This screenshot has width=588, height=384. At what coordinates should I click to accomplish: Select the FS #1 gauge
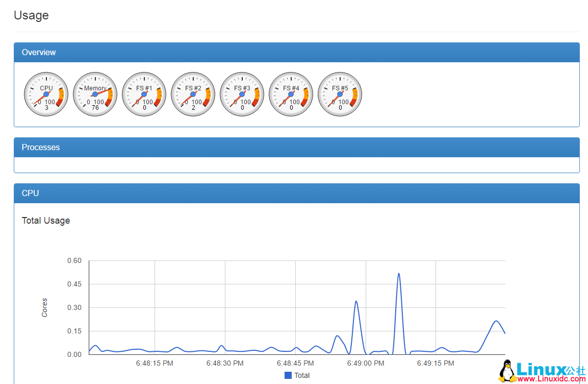pyautogui.click(x=144, y=94)
